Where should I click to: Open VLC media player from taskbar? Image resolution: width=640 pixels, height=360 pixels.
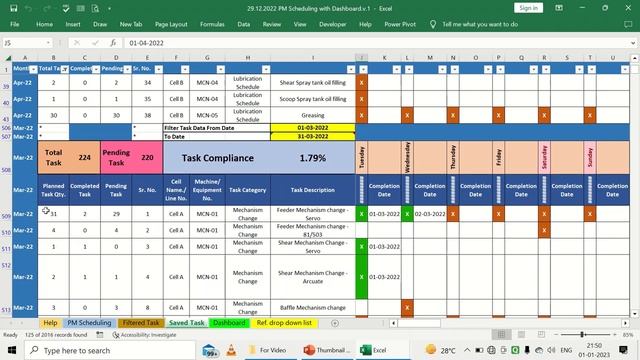(231, 350)
